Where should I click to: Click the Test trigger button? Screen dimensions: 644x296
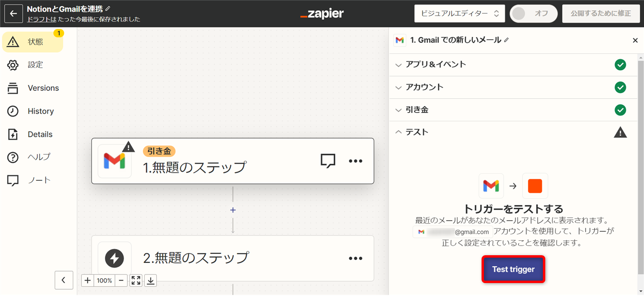513,269
